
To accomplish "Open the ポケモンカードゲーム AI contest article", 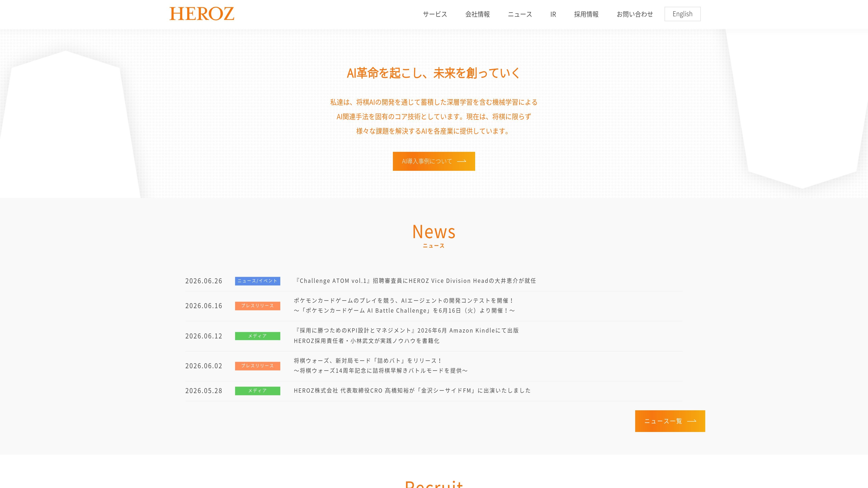I will 404,305.
